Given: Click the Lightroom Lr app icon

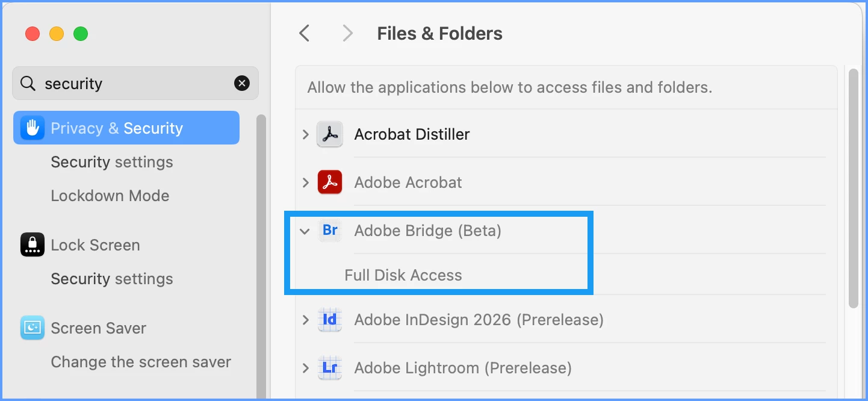Looking at the screenshot, I should tap(330, 367).
